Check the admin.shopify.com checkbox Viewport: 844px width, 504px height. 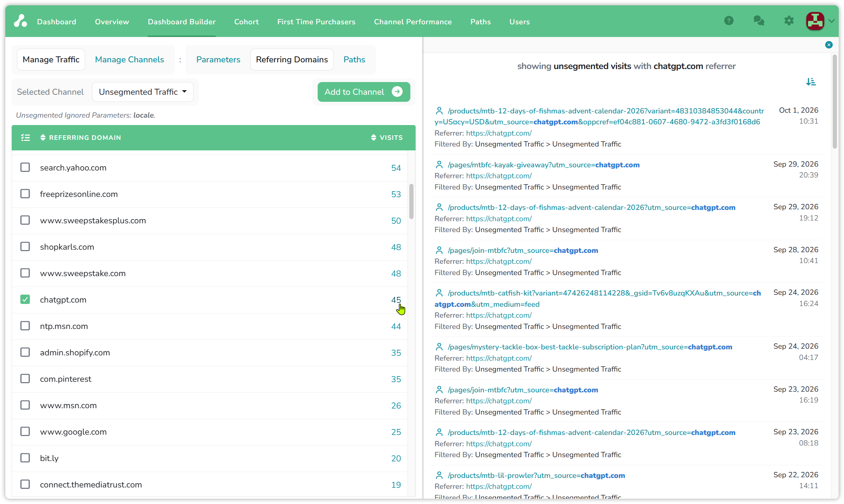[x=25, y=352]
